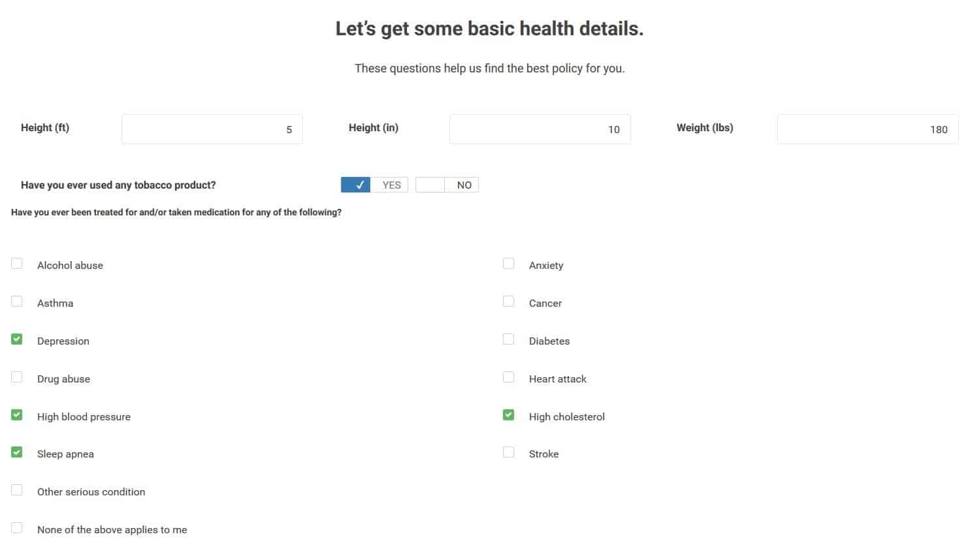Check the Heart attack checkbox
This screenshot has height=560, width=970.
pos(509,377)
